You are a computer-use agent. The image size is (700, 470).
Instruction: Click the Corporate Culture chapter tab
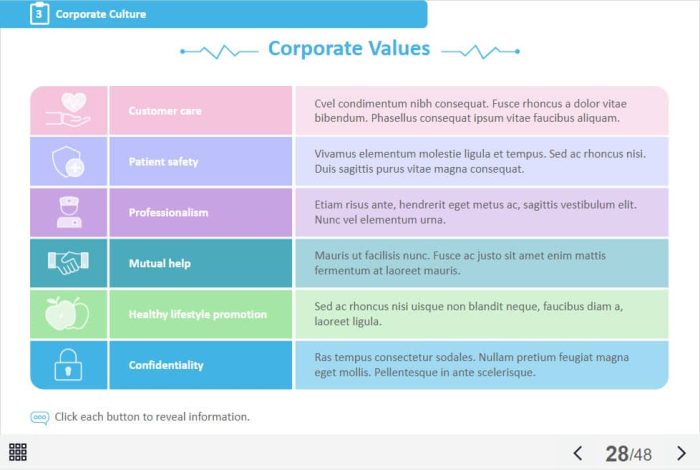(100, 14)
